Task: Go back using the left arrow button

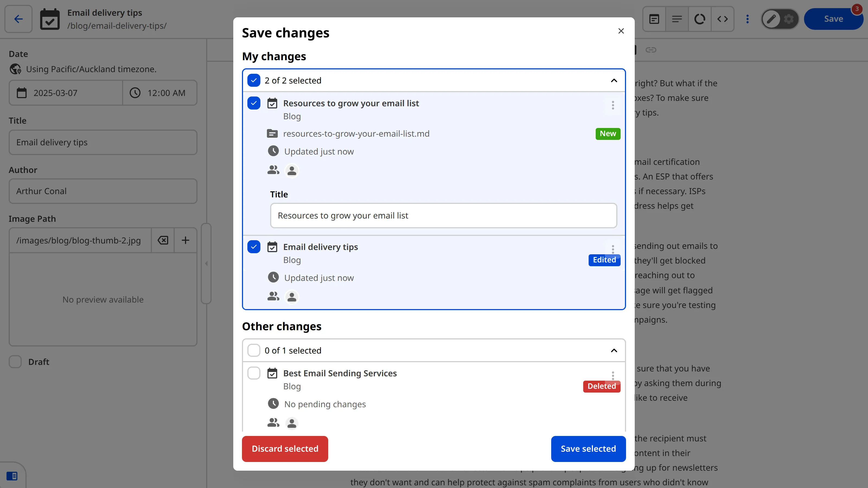Action: (x=18, y=19)
